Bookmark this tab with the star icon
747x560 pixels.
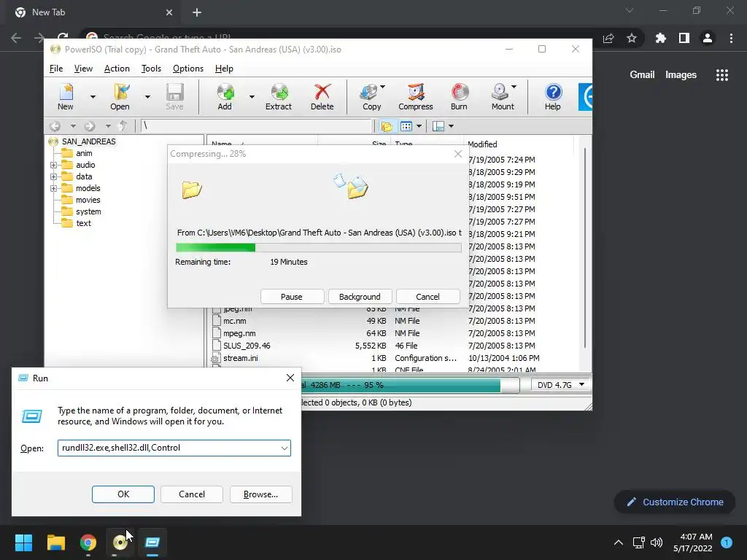(x=632, y=38)
